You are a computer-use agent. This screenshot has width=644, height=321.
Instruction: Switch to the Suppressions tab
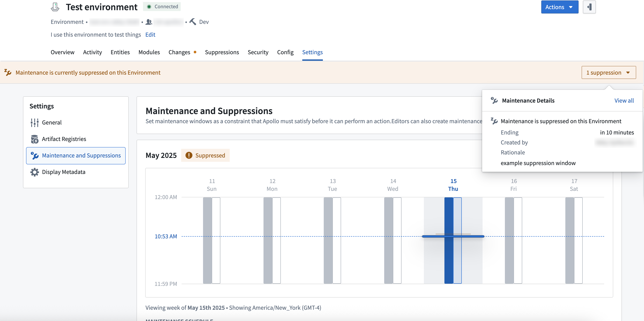(x=222, y=52)
